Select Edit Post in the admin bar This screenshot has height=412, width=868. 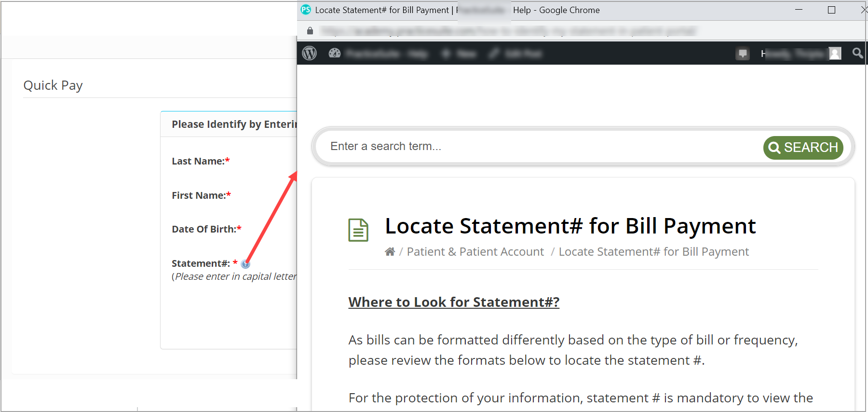click(x=516, y=54)
